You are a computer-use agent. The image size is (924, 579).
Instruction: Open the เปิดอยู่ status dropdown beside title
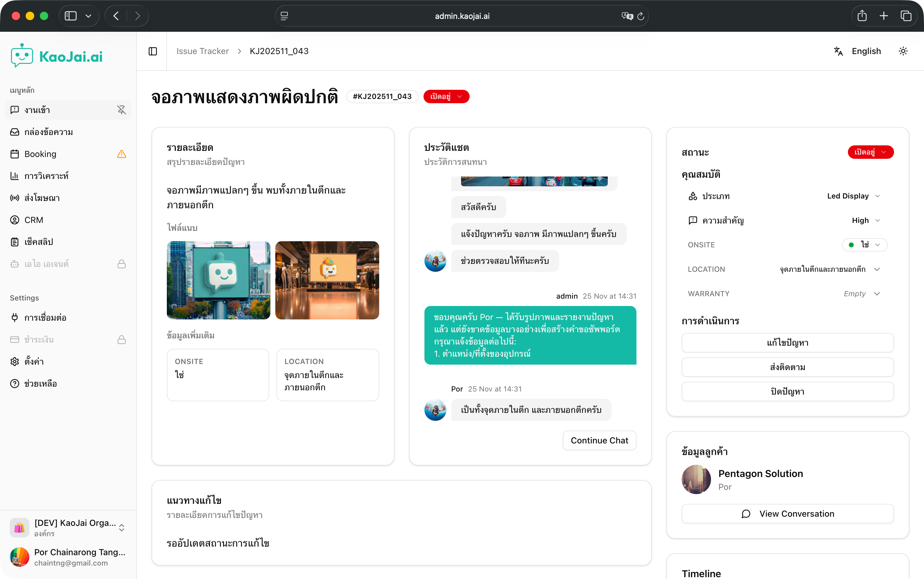pos(446,96)
